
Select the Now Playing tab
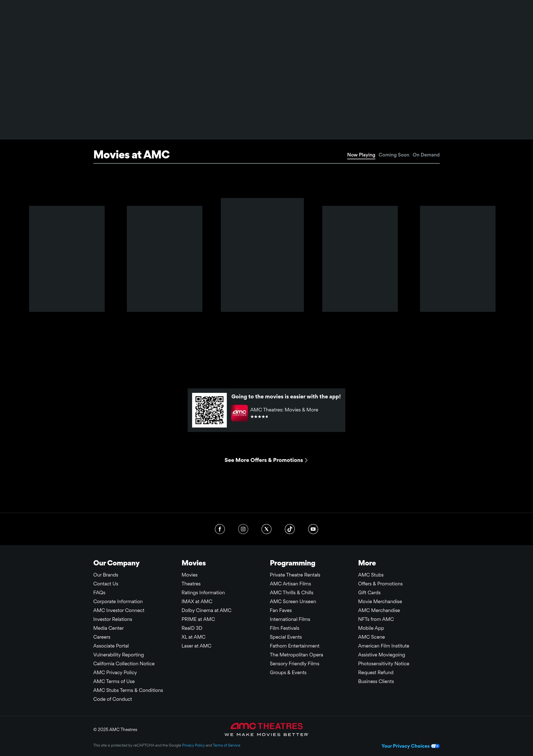(361, 155)
